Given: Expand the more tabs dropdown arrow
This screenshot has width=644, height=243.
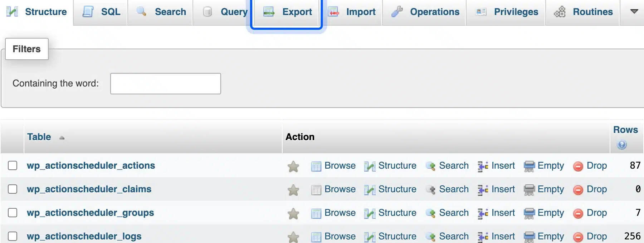Looking at the screenshot, I should point(634,11).
